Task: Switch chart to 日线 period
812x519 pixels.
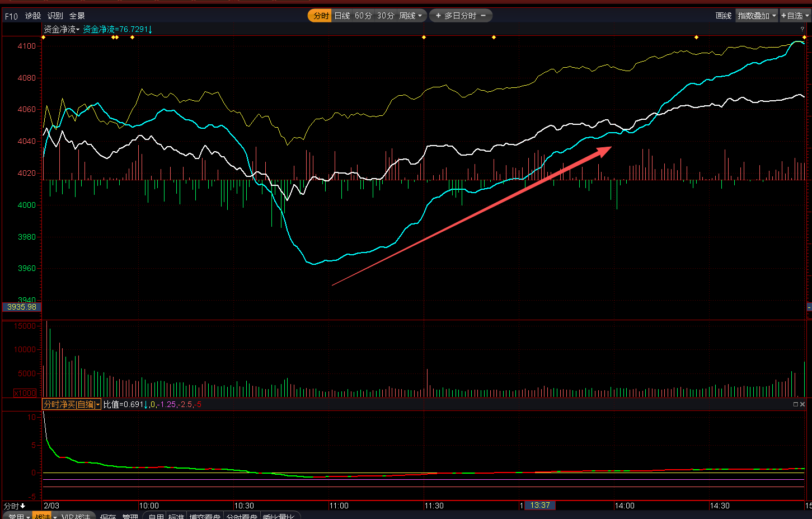Action: [x=342, y=16]
